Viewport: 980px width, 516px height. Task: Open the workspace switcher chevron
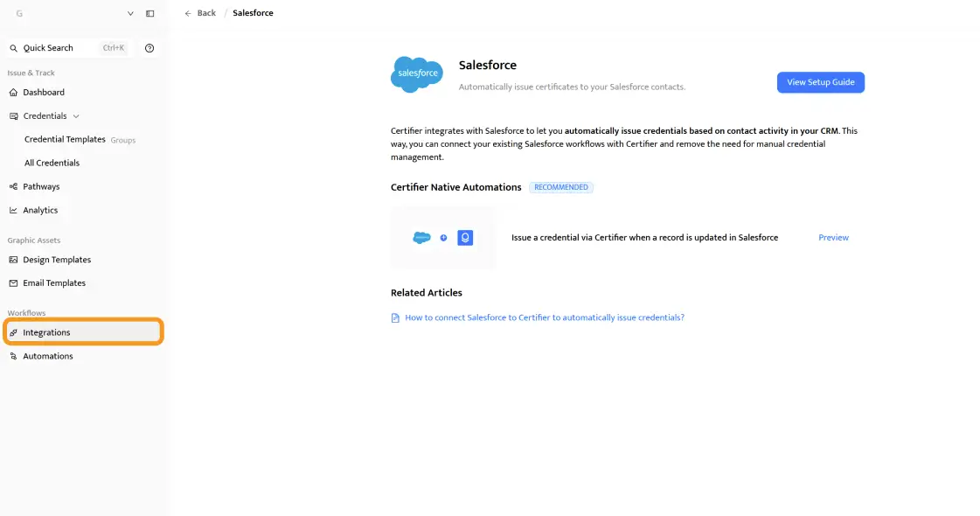(130, 13)
